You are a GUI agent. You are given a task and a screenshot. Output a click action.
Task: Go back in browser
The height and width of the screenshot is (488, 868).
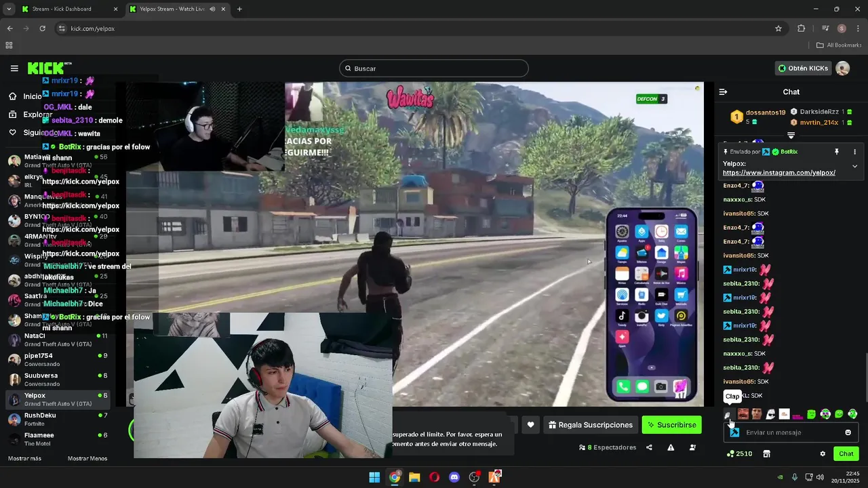(9, 28)
